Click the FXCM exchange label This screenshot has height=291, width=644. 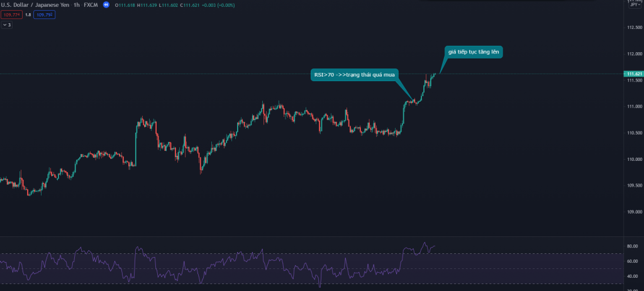(x=91, y=5)
